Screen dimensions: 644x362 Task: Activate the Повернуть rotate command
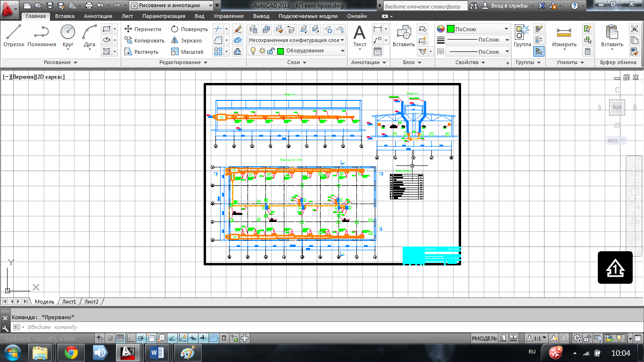point(189,29)
